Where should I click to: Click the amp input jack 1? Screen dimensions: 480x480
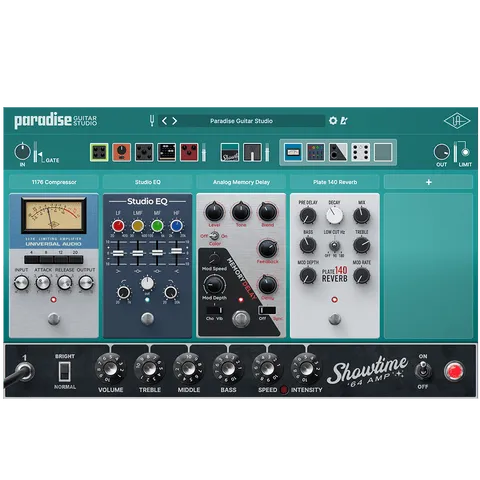(25, 372)
